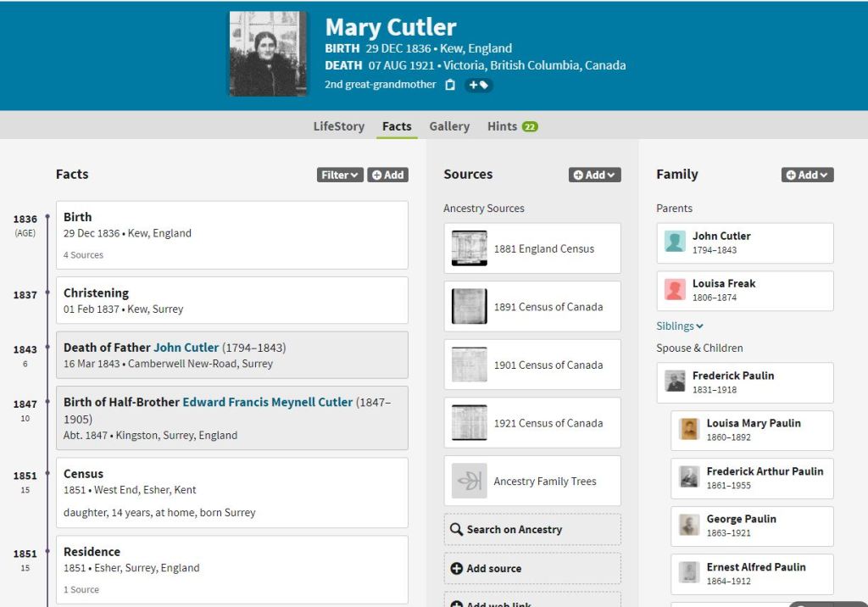868x607 pixels.
Task: Open the Facts Filter dropdown
Action: click(340, 175)
